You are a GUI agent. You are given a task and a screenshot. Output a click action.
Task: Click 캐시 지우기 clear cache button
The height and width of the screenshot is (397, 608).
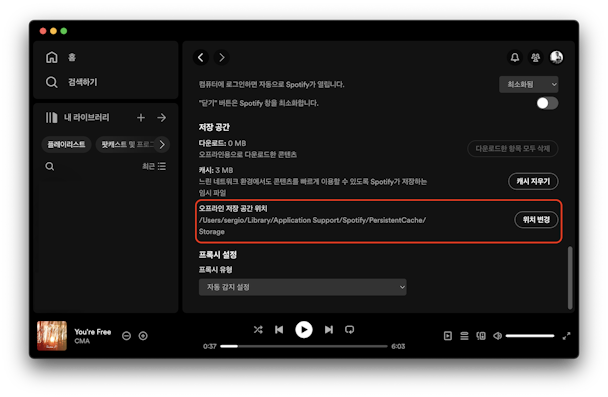tap(533, 181)
